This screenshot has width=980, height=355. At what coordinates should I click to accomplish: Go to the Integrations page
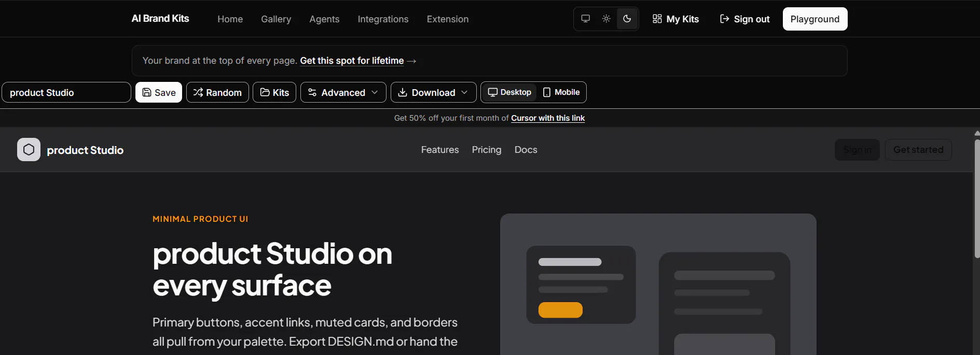(x=383, y=19)
